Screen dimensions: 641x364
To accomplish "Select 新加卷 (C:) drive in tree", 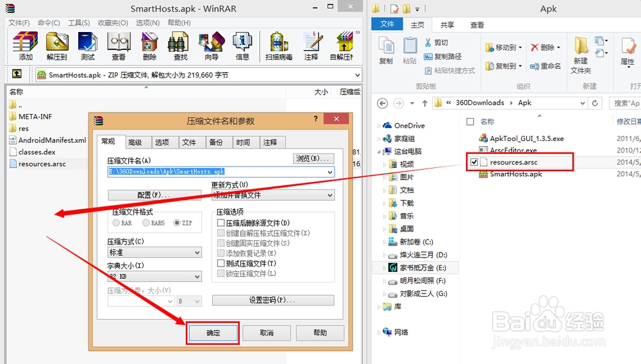I will pos(416,242).
